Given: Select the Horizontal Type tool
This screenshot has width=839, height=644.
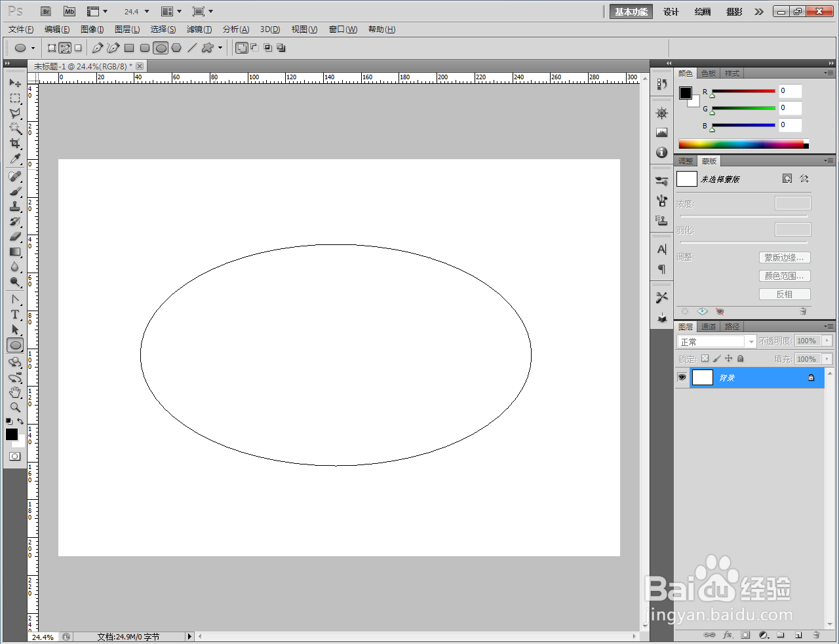Looking at the screenshot, I should point(15,314).
